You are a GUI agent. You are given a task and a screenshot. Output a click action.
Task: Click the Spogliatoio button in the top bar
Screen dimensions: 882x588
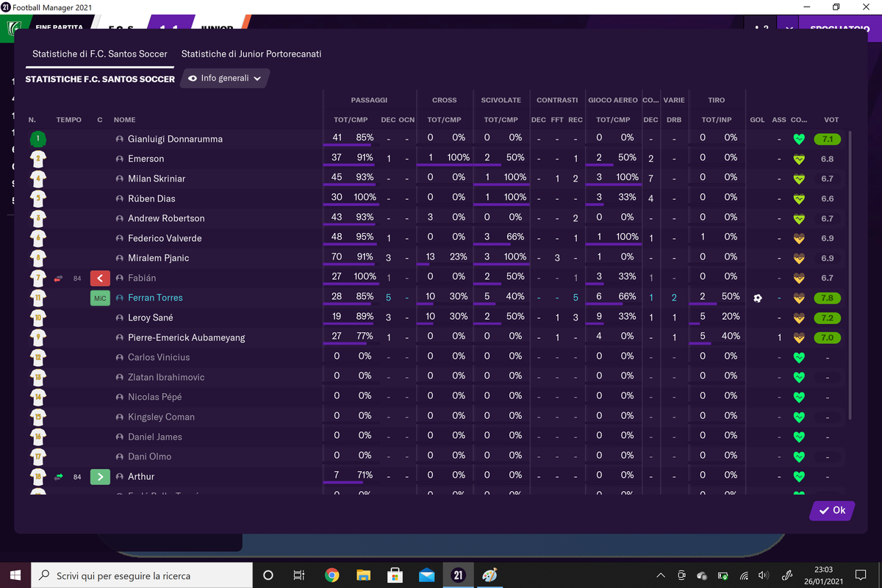(x=840, y=28)
